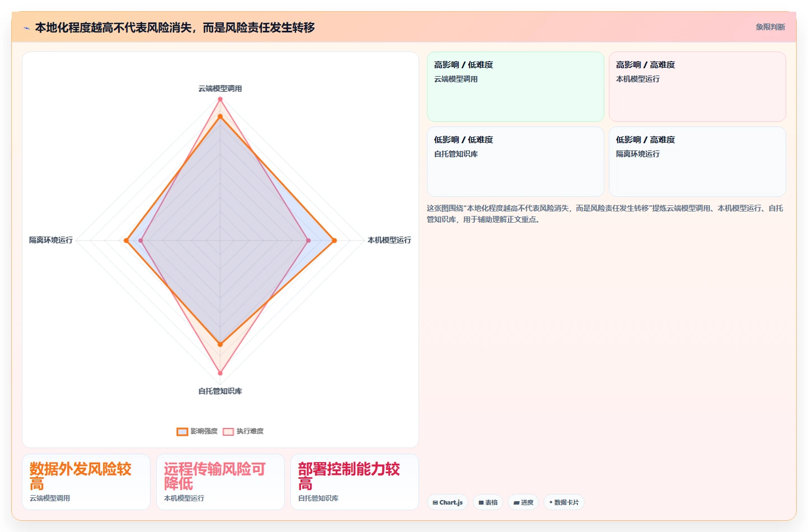Screen dimensions: 808x532
Task: Click the 象限判断 label in header
Action: click(x=770, y=27)
